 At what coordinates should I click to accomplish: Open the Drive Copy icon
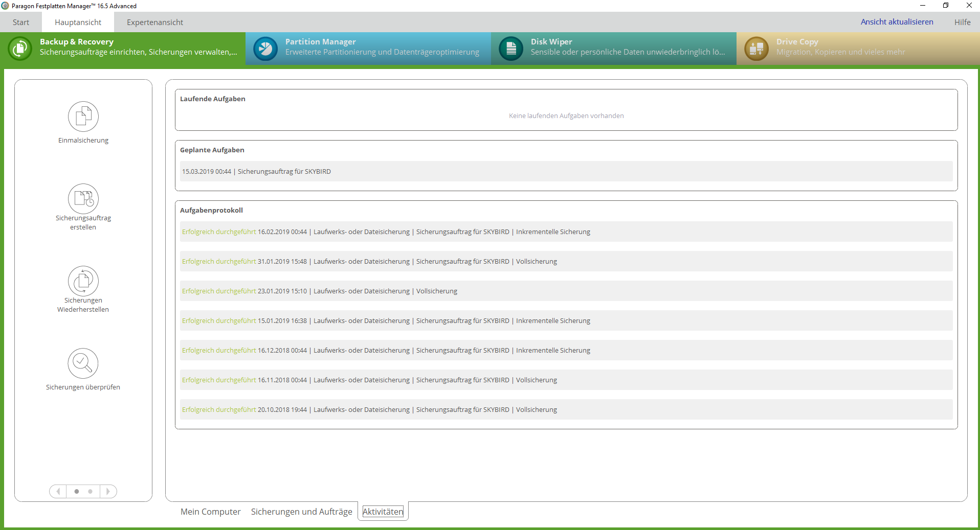click(x=756, y=49)
